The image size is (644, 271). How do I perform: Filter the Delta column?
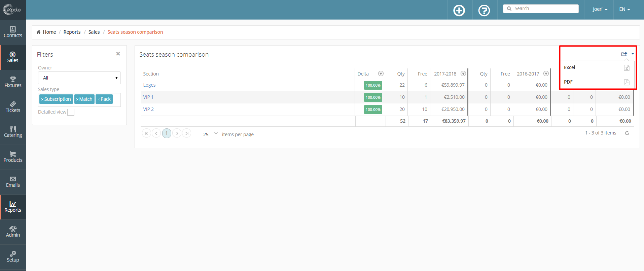pos(381,73)
